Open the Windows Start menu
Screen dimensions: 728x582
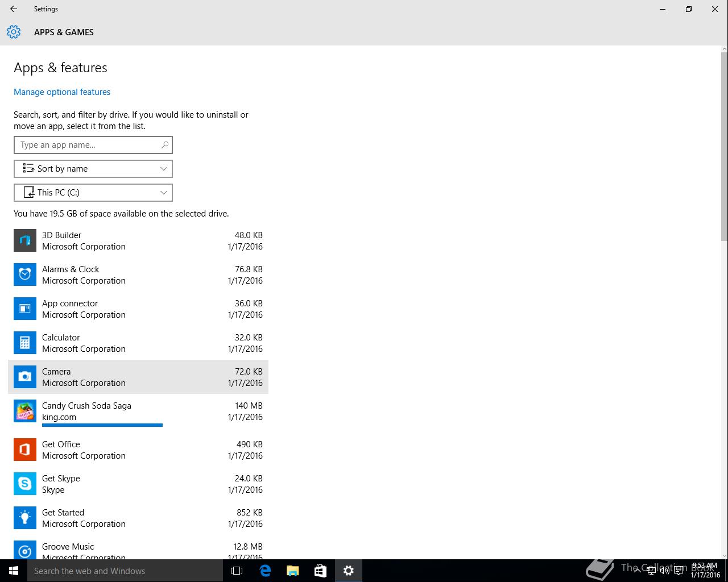(14, 571)
